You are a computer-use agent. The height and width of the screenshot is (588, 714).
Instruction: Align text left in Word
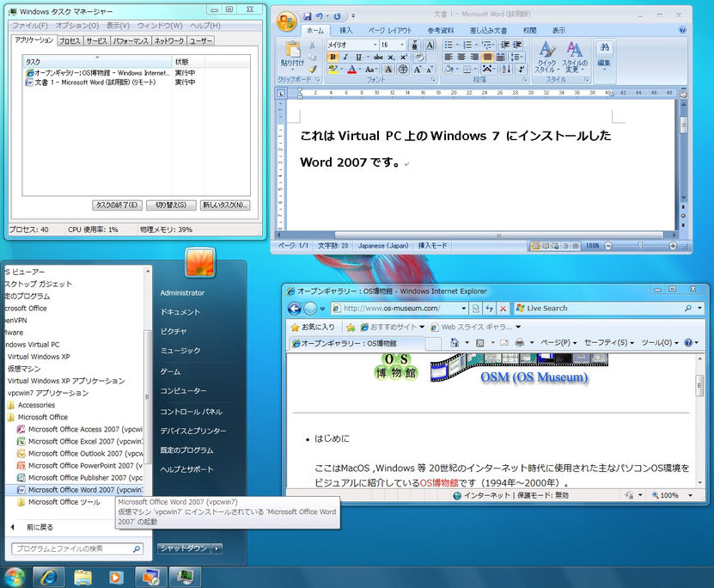pyautogui.click(x=449, y=57)
